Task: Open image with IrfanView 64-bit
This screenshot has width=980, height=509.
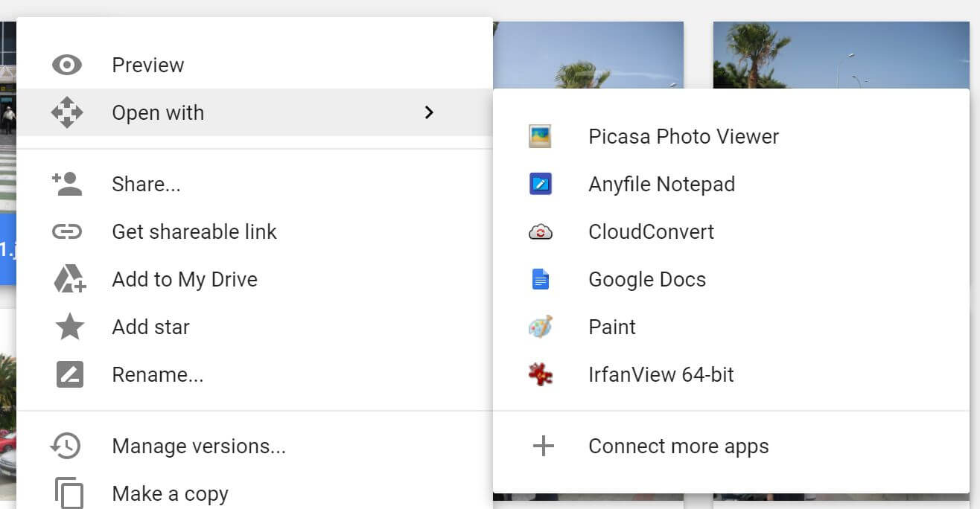Action: tap(661, 375)
